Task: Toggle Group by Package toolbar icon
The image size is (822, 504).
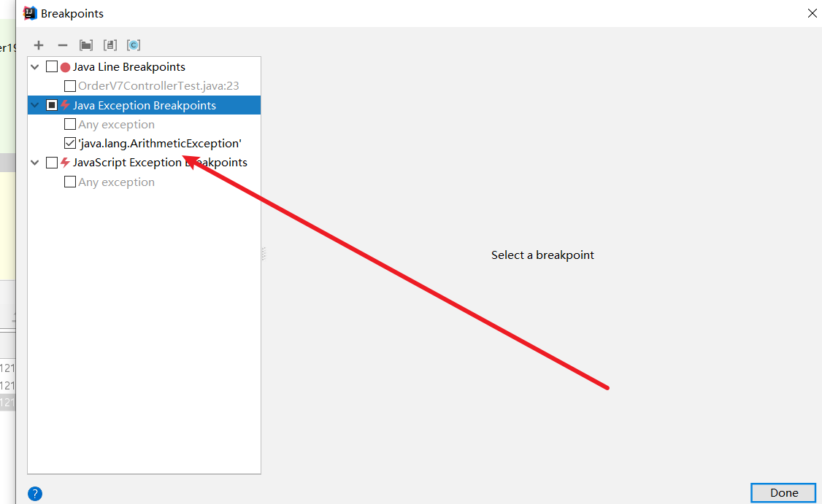Action: click(86, 45)
